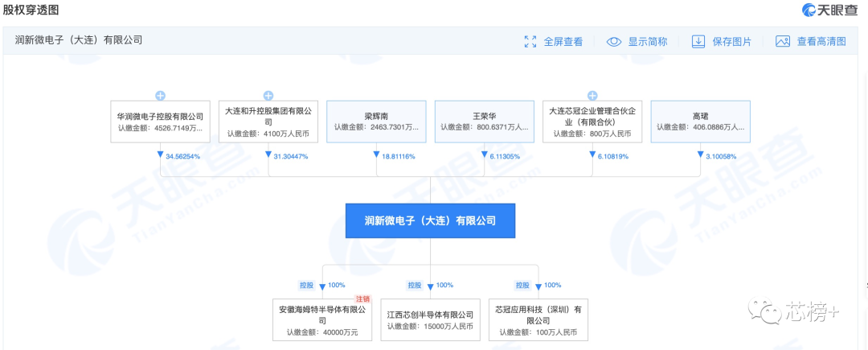868x350 pixels.
Task: Click 认缴金额：15000万人民币 text
Action: click(430, 326)
